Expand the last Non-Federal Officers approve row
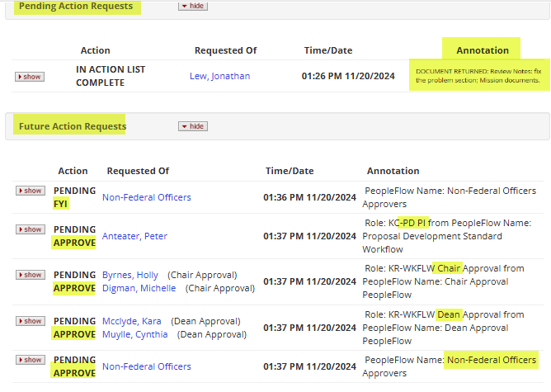Image resolution: width=551 pixels, height=392 pixels. pos(30,360)
